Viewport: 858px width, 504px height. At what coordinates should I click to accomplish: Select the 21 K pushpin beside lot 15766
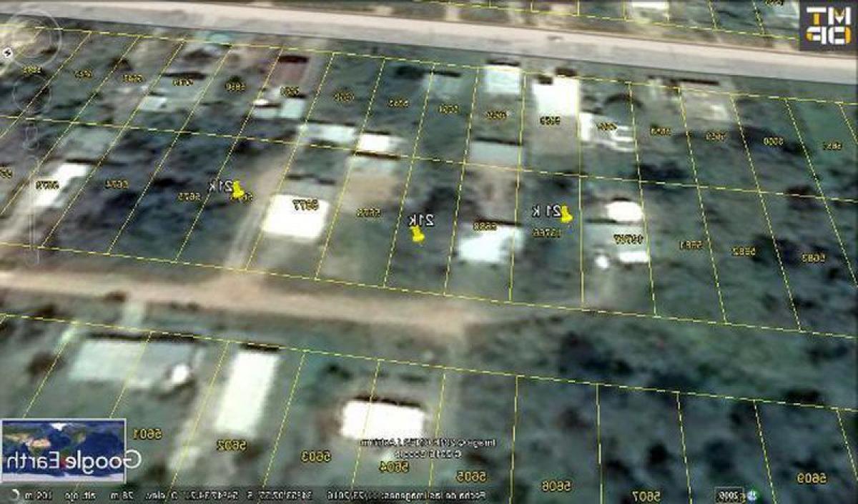[x=565, y=214]
